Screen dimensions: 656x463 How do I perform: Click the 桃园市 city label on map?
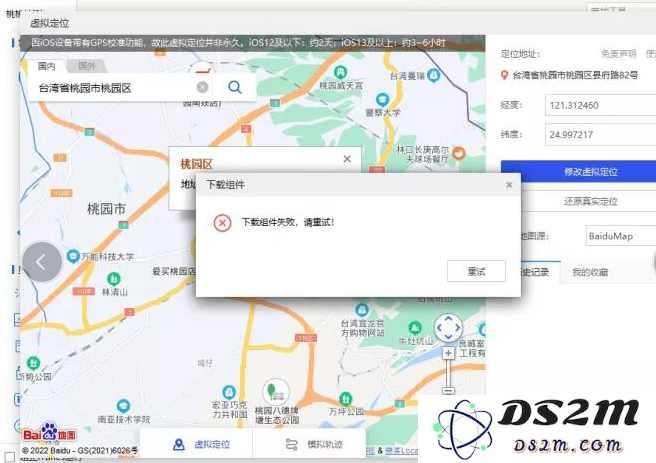click(x=106, y=208)
